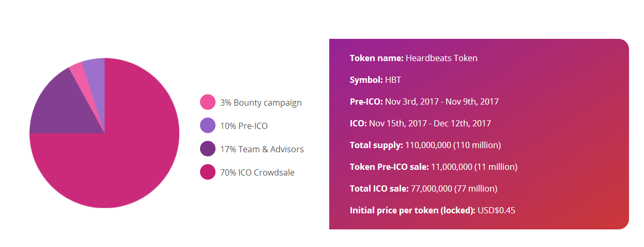Select the 3% Bounty campaign legend label
Viewport: 644px width, 247px height.
pyautogui.click(x=260, y=103)
